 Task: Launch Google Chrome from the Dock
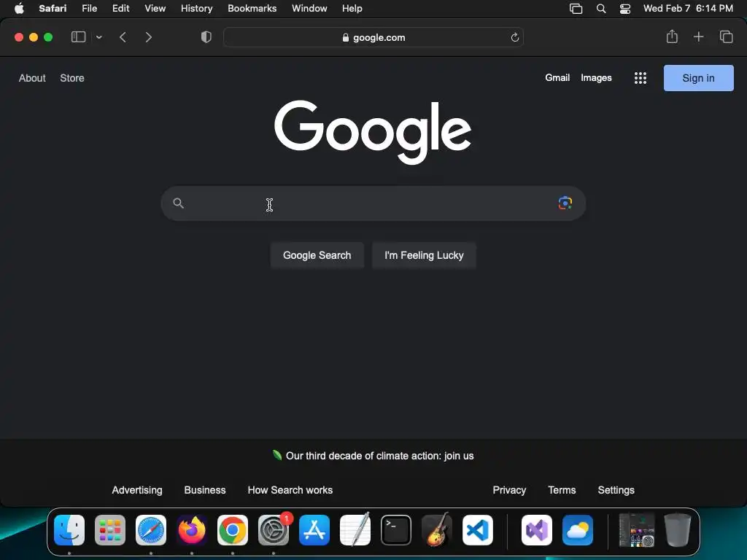point(233,530)
